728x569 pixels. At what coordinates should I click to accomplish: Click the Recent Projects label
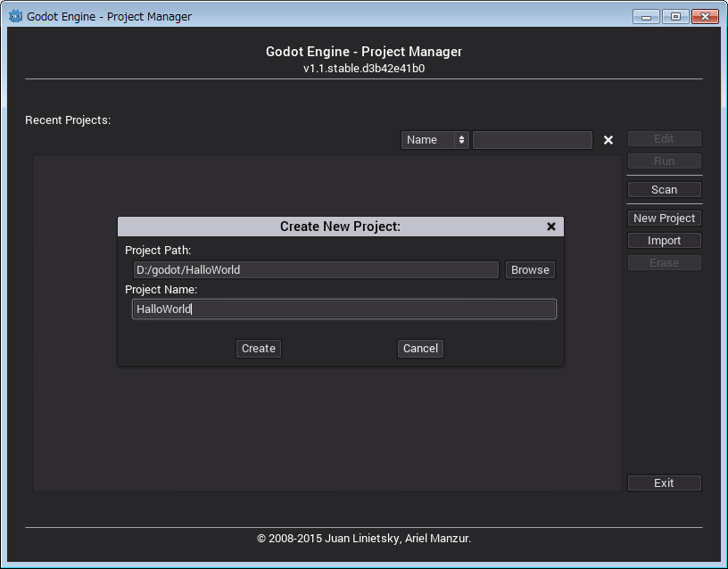click(68, 120)
